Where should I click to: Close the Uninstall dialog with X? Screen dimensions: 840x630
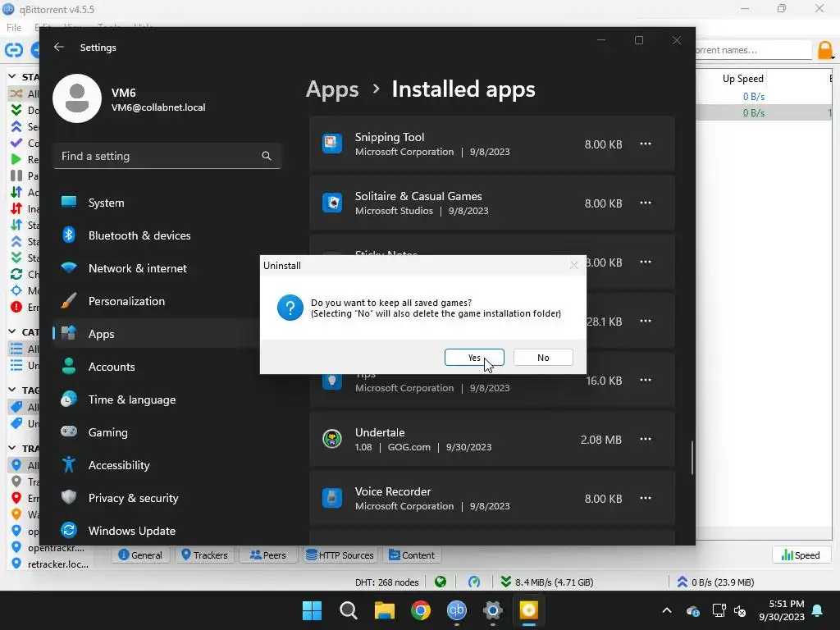tap(573, 265)
